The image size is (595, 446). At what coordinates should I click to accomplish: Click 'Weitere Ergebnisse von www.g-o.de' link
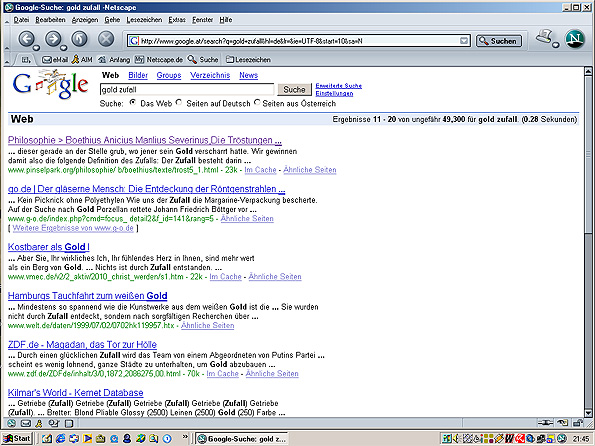pyautogui.click(x=73, y=228)
